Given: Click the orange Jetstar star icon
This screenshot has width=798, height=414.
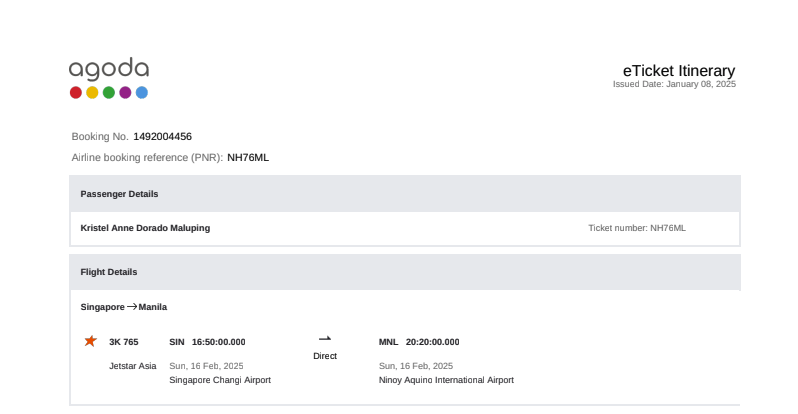Looking at the screenshot, I should pyautogui.click(x=90, y=341).
